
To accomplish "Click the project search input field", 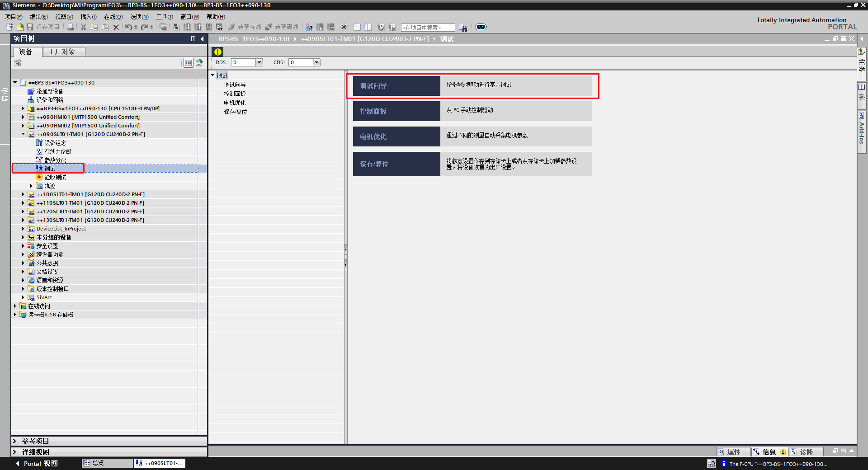I will click(427, 28).
